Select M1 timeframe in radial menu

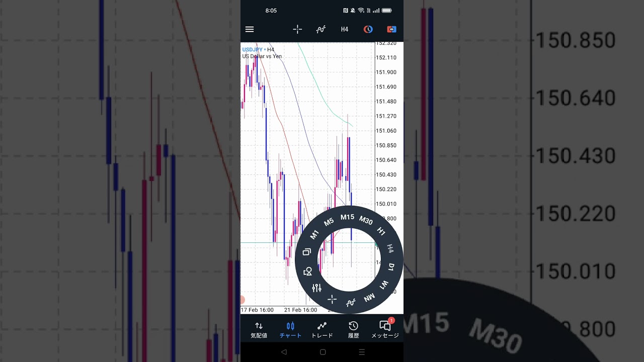(x=314, y=235)
